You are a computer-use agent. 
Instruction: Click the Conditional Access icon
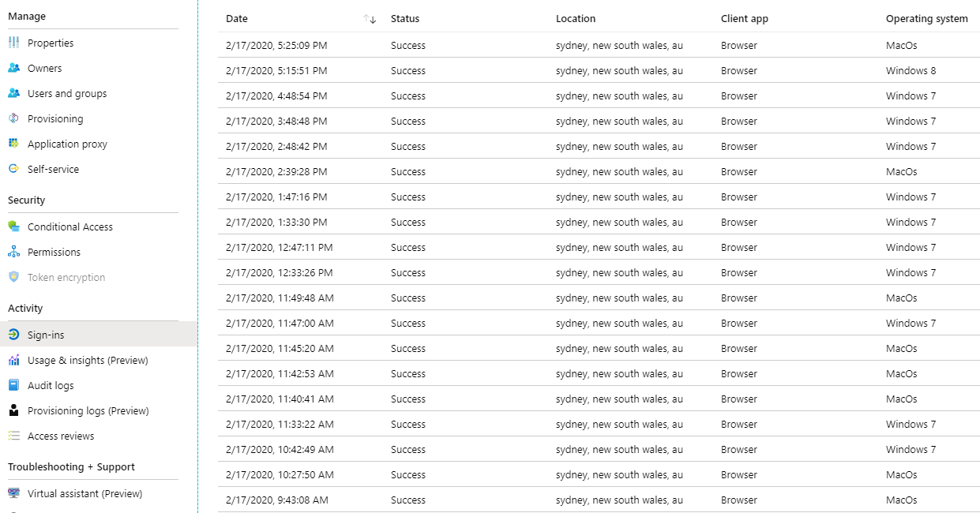[x=16, y=227]
